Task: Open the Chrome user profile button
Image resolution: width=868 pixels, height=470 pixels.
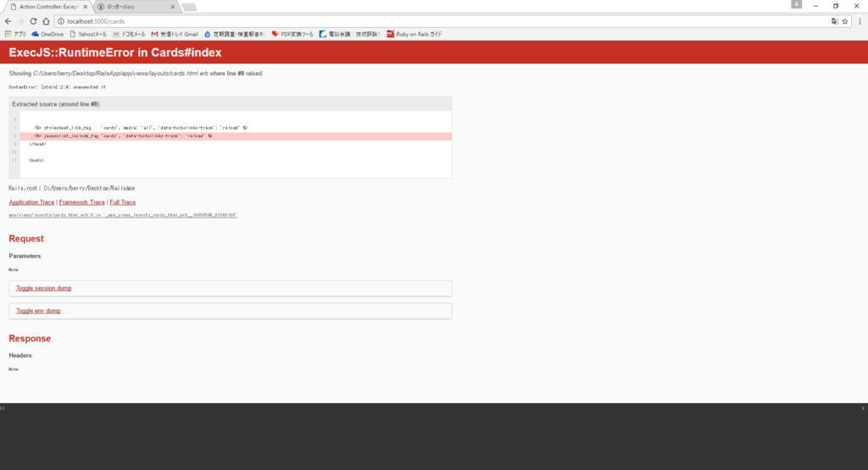Action: (796, 4)
